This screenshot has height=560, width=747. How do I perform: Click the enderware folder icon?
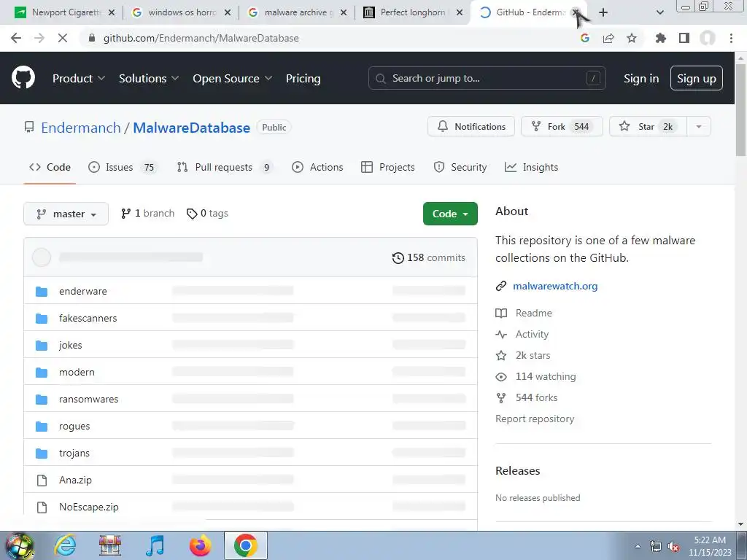coord(42,292)
